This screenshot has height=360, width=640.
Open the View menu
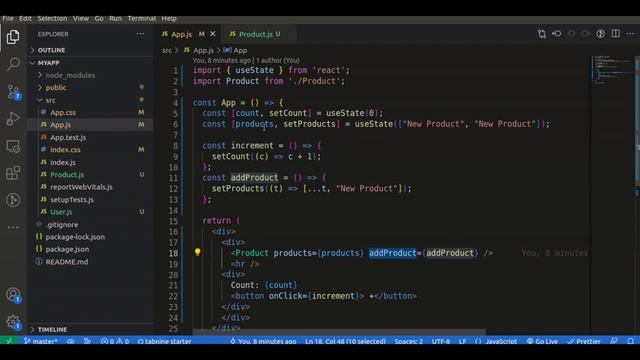coord(81,18)
